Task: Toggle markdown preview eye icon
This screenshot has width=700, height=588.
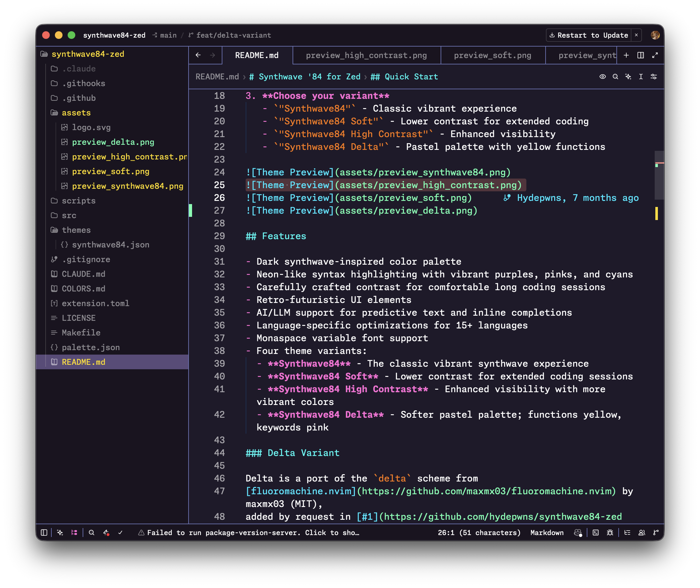Action: 603,77
